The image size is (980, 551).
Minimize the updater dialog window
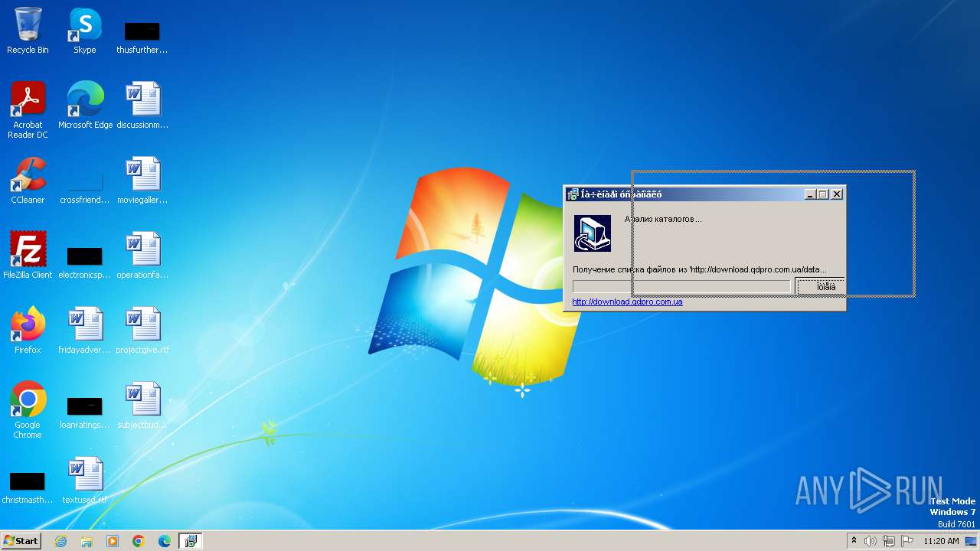click(811, 194)
